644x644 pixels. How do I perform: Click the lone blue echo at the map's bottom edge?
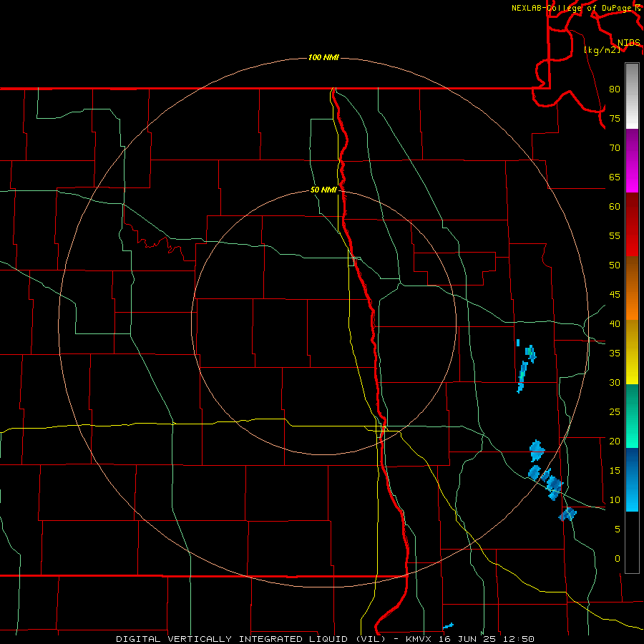pyautogui.click(x=448, y=625)
